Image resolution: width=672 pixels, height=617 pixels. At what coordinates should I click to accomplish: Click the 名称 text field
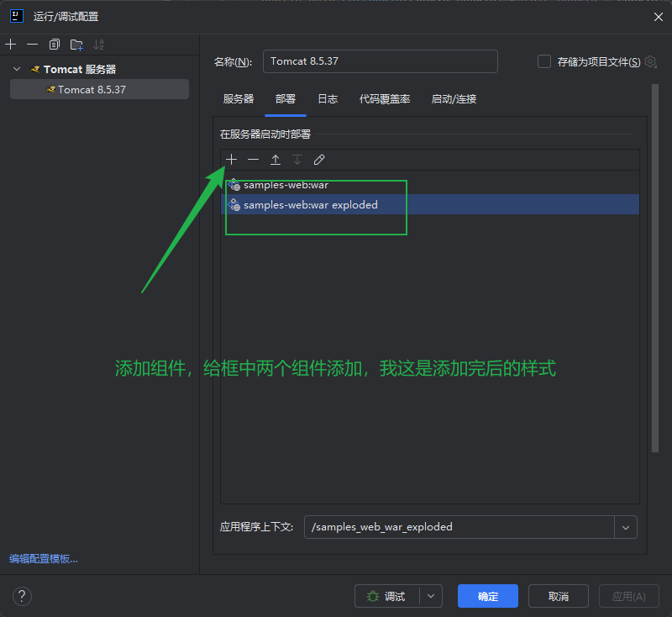(x=381, y=61)
